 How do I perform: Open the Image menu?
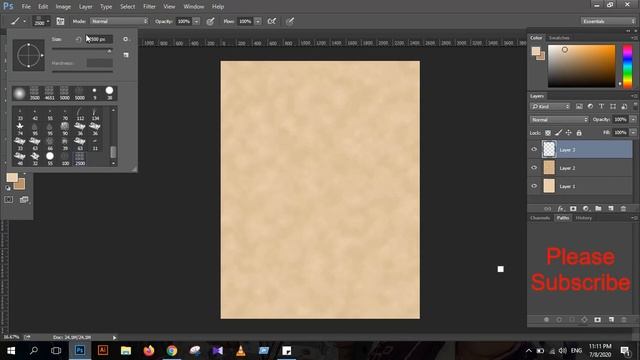tap(63, 7)
